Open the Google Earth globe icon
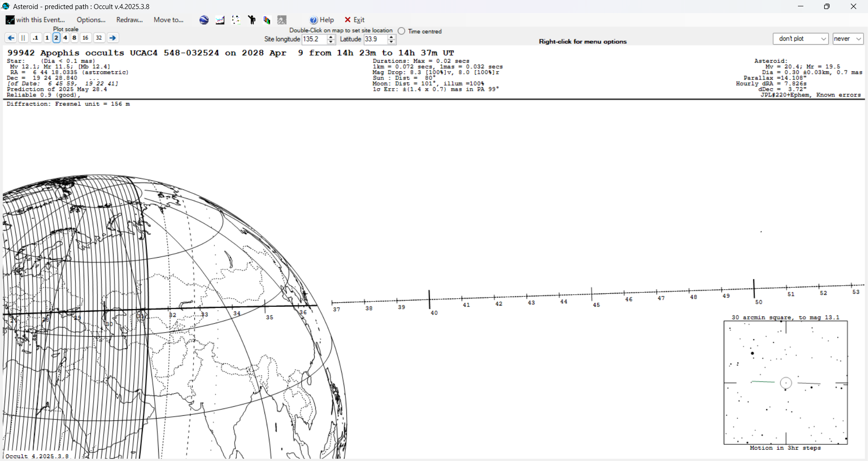The width and height of the screenshot is (868, 461). coord(204,20)
